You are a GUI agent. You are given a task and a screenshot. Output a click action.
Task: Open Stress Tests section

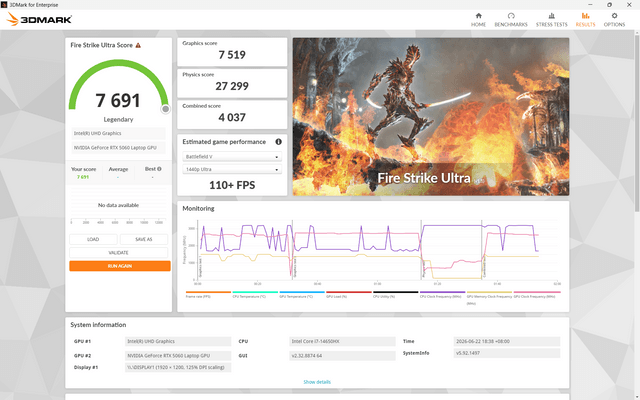tap(551, 20)
